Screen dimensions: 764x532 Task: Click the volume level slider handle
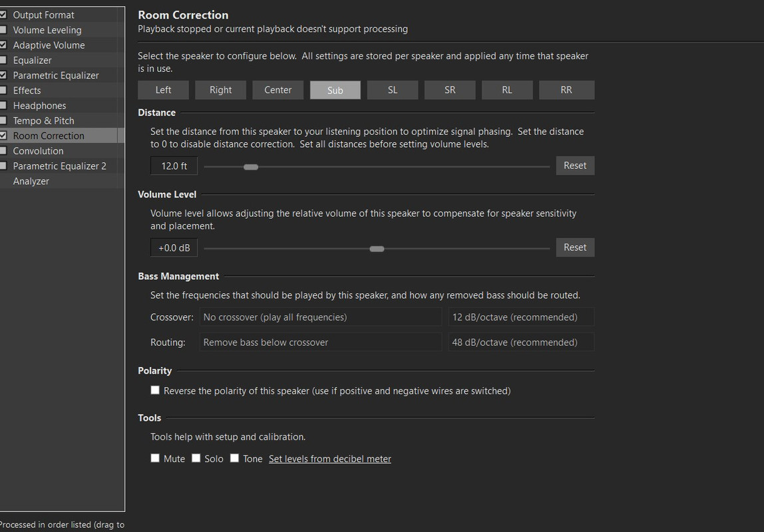pos(377,249)
